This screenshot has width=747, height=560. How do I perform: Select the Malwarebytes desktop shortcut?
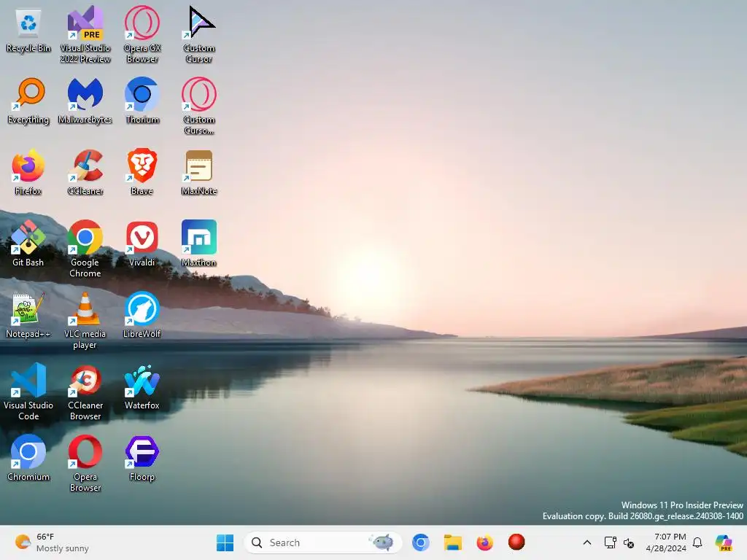pos(85,101)
